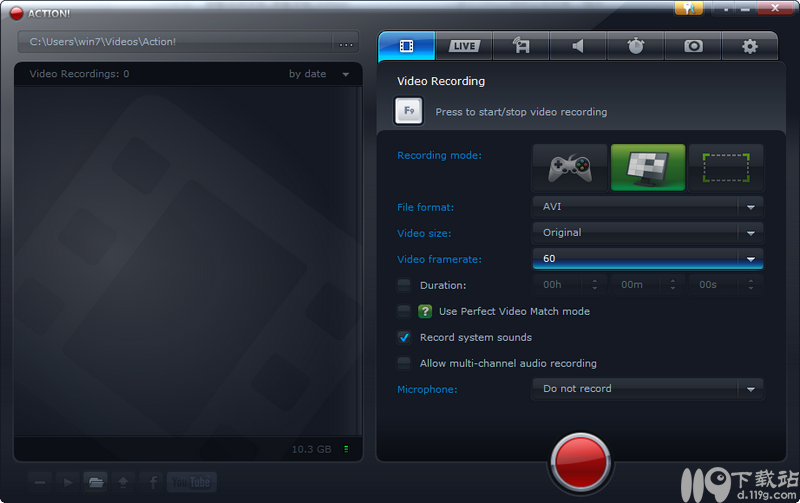Open the stopwatch timer tab

(635, 46)
